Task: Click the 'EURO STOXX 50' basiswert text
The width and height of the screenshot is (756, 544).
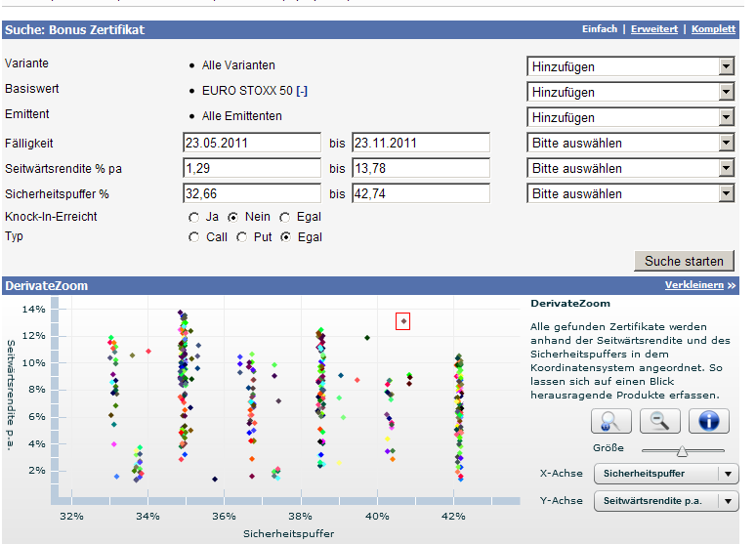Action: point(247,91)
